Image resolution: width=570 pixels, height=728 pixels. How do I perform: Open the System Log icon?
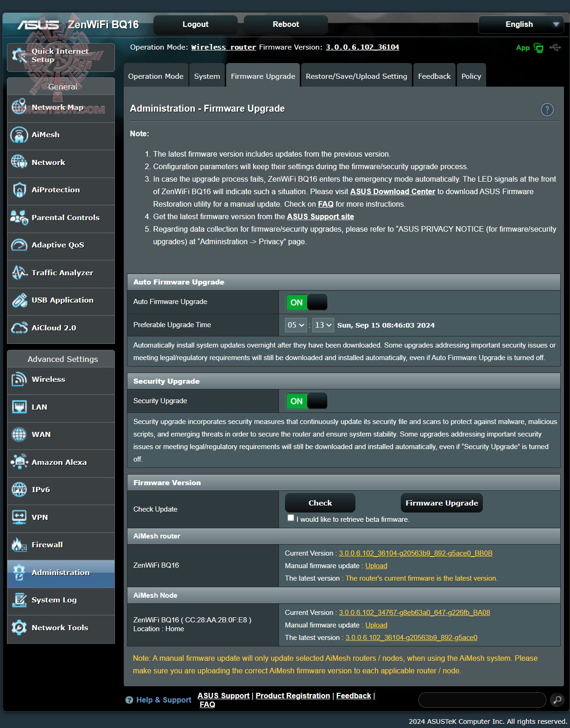(19, 600)
